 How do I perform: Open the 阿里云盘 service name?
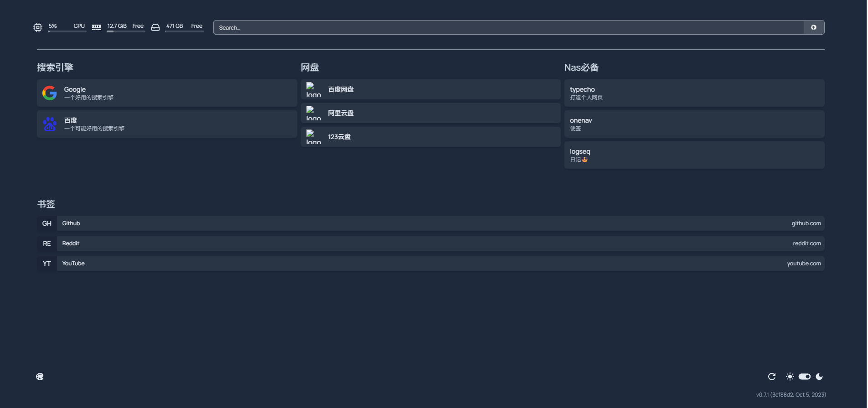pos(341,113)
